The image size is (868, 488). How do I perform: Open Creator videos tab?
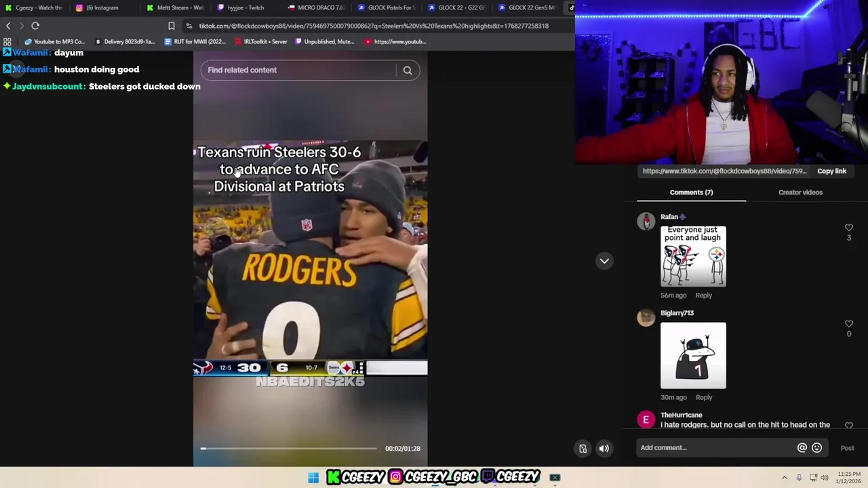800,192
